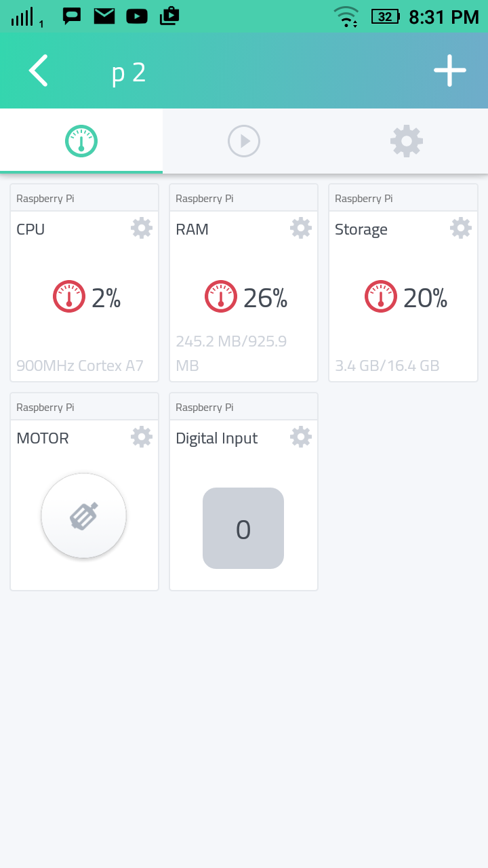The width and height of the screenshot is (488, 868).
Task: Switch to the settings gear tab
Action: coord(407,141)
